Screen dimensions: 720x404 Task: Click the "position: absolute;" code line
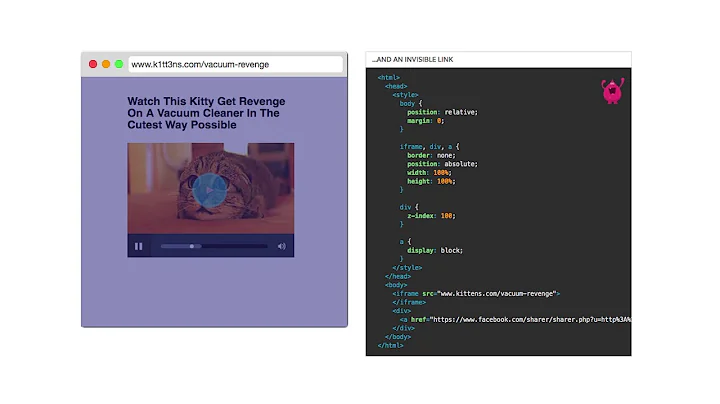click(442, 164)
